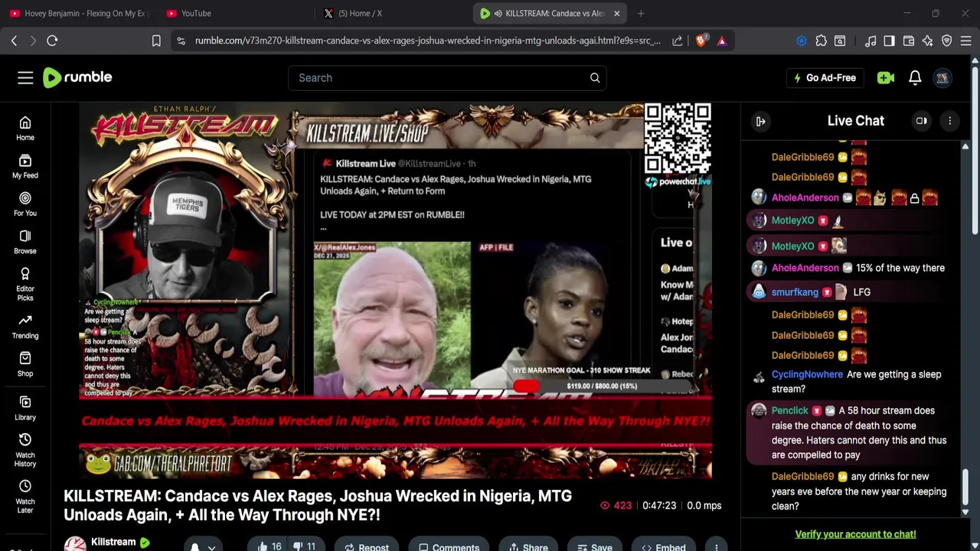Image resolution: width=980 pixels, height=551 pixels.
Task: Click the Embed button
Action: 664,546
